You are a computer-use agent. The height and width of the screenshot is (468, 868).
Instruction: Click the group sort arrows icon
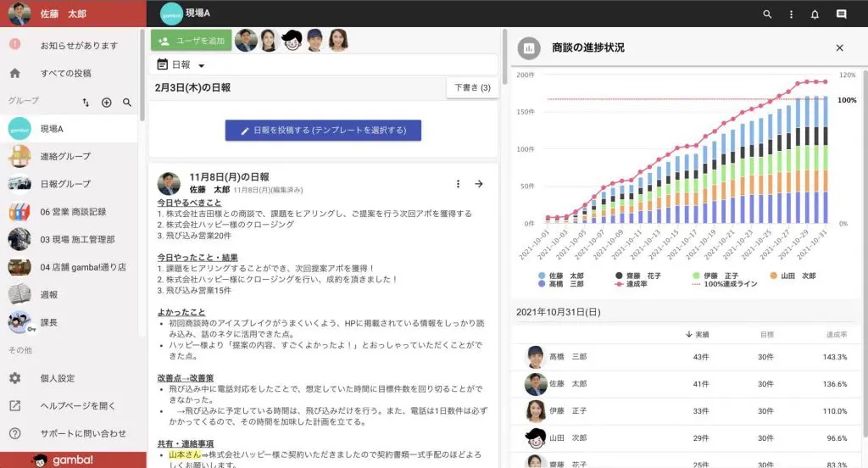coord(86,103)
